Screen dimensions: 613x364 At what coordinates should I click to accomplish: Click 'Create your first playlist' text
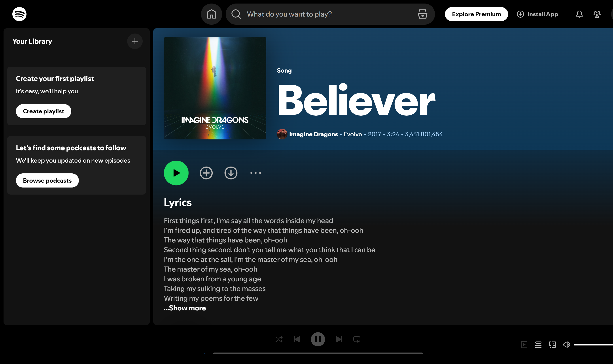pyautogui.click(x=55, y=79)
